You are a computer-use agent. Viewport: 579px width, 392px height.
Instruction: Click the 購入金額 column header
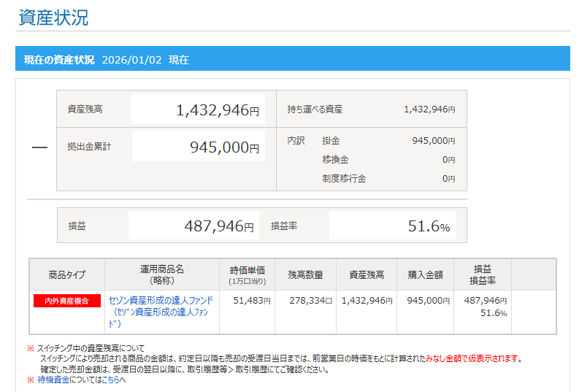425,274
